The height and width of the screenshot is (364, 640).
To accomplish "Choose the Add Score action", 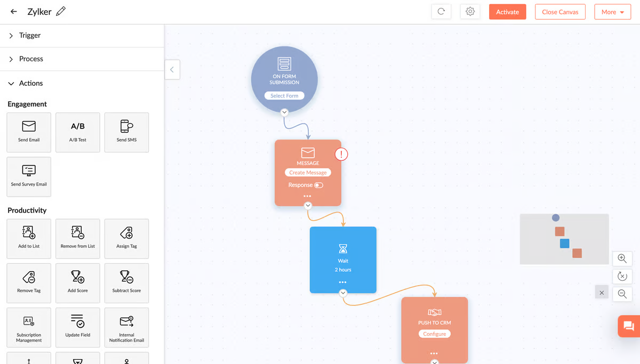I will coord(78,282).
